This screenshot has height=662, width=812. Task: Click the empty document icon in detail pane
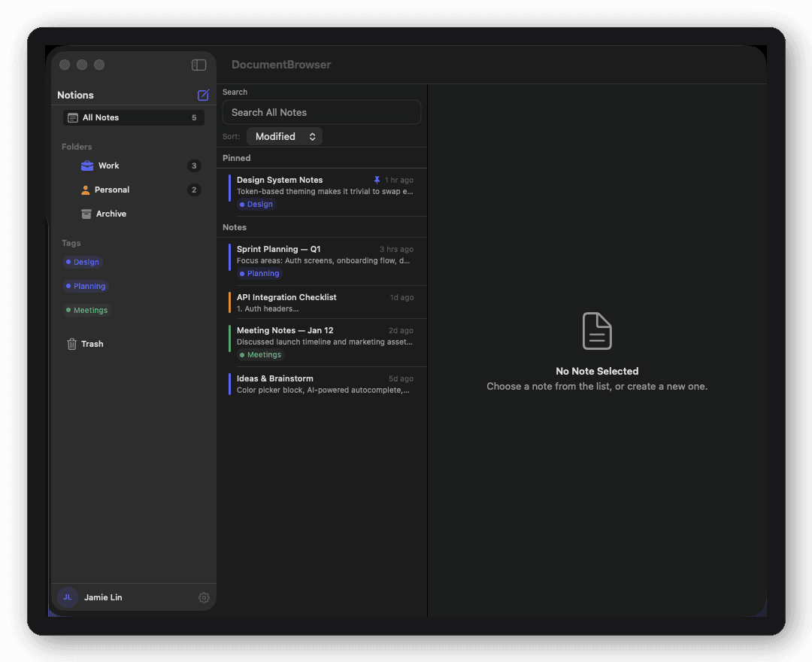click(x=596, y=331)
